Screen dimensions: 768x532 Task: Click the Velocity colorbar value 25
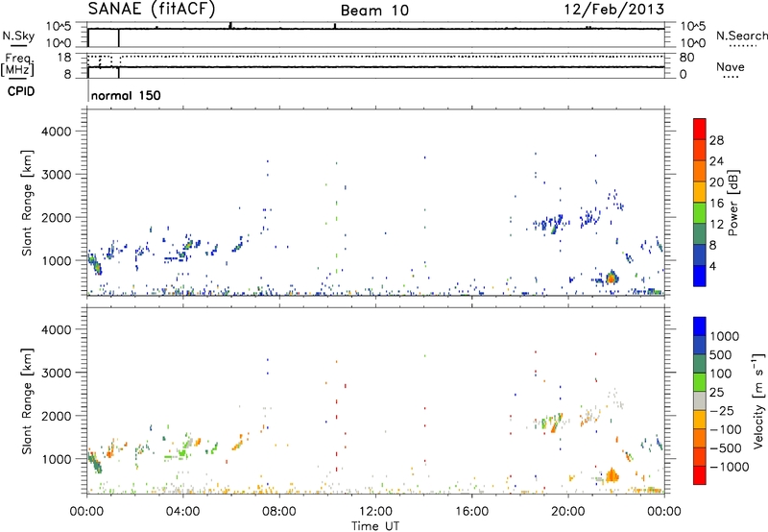click(x=717, y=393)
